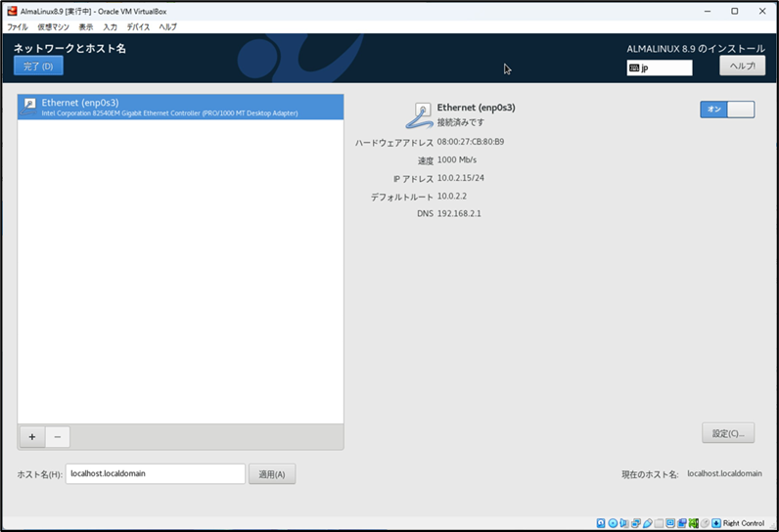Click the default route 10.0.2.2 value
The image size is (779, 532).
tap(451, 196)
